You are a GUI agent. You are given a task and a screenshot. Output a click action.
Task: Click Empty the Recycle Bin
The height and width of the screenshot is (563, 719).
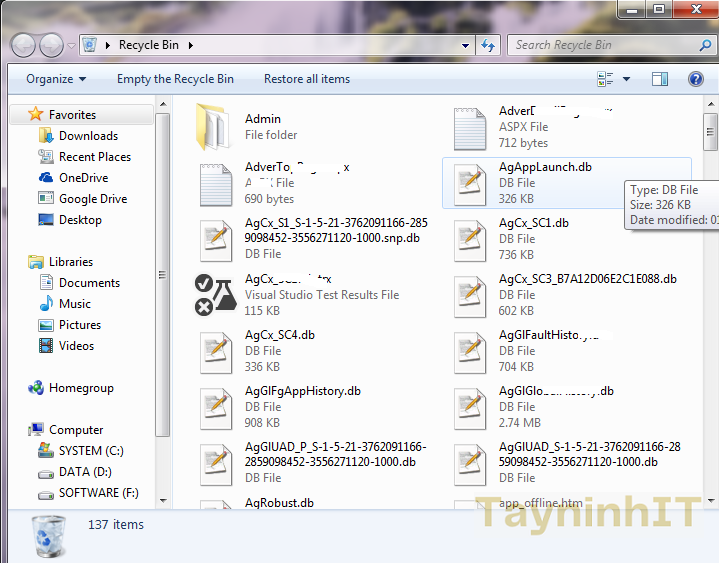175,79
